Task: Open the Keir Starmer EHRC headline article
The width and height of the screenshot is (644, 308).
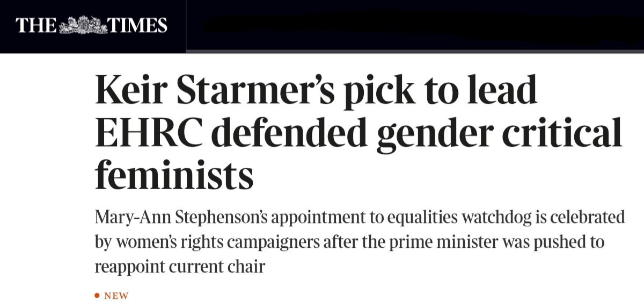Action: pyautogui.click(x=358, y=132)
